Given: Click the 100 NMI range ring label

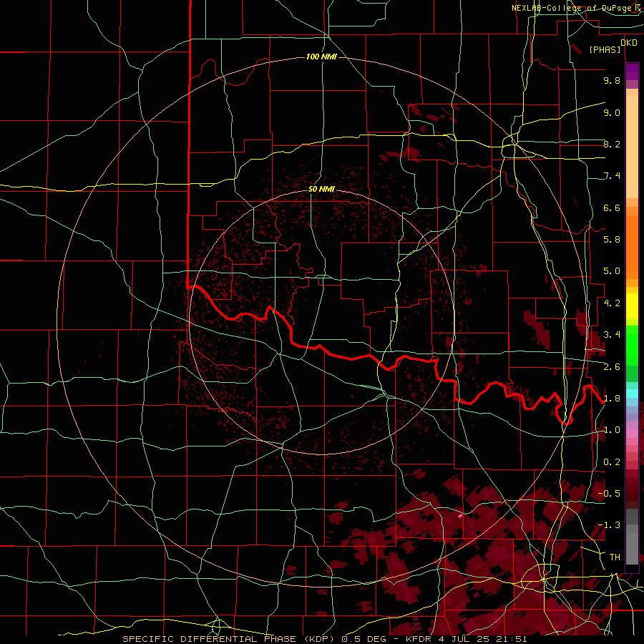Looking at the screenshot, I should click(321, 57).
